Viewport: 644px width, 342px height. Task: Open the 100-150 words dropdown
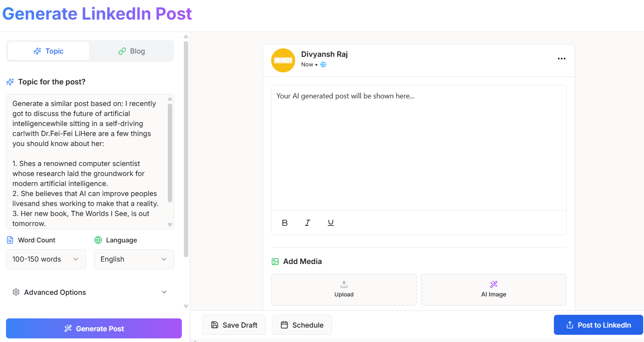click(x=46, y=259)
